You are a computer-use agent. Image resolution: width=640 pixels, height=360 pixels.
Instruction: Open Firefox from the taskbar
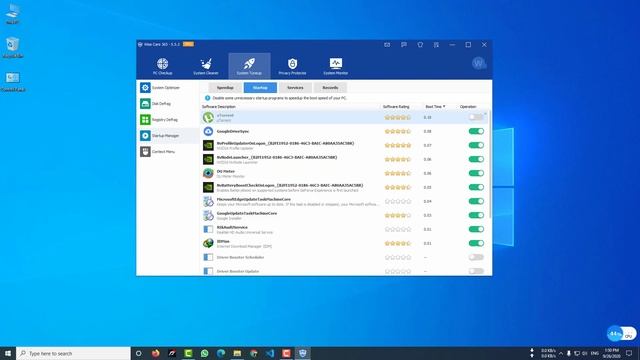point(156,353)
